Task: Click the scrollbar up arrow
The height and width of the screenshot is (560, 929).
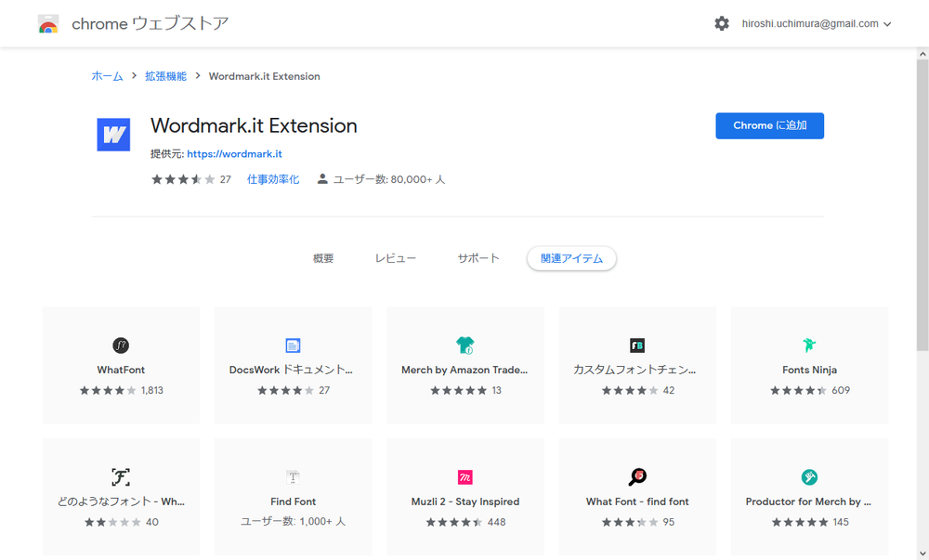Action: coord(922,54)
